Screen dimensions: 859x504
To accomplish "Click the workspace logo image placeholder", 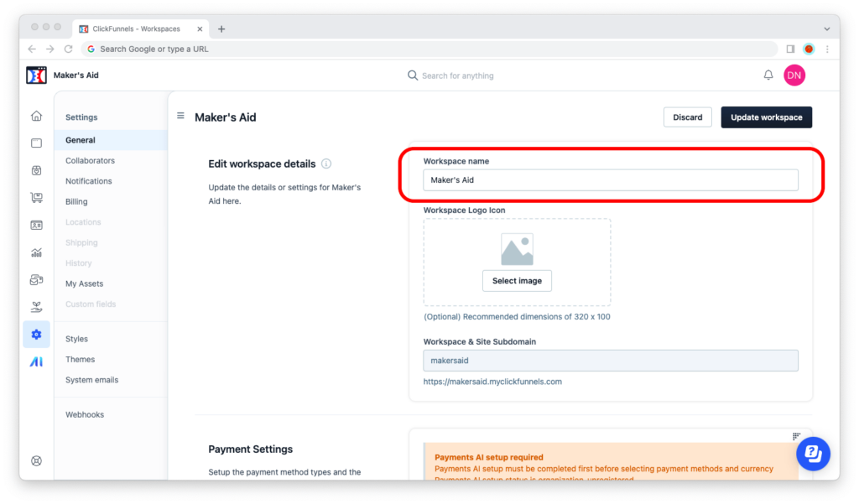I will (517, 250).
